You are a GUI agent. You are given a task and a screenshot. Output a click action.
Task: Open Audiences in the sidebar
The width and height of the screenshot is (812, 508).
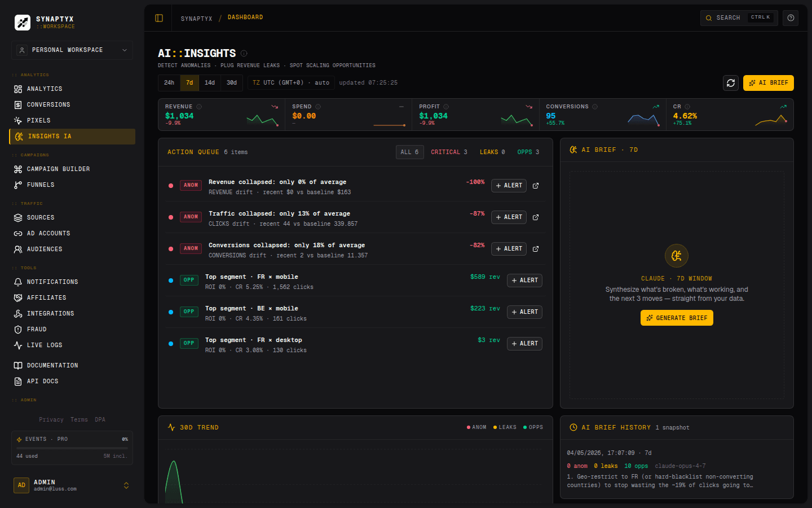point(72,249)
